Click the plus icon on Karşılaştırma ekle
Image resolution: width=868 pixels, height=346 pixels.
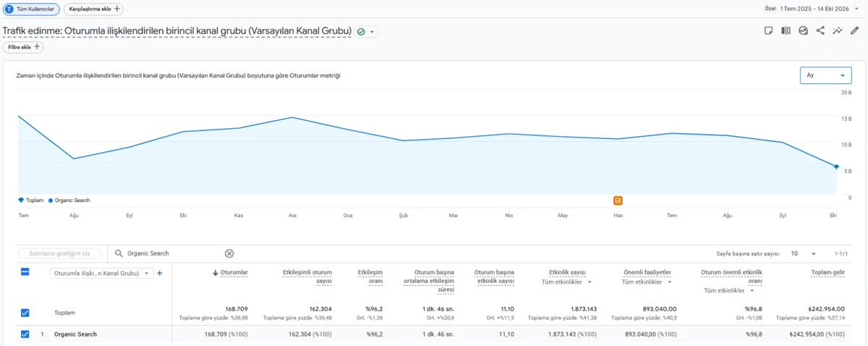(x=117, y=9)
